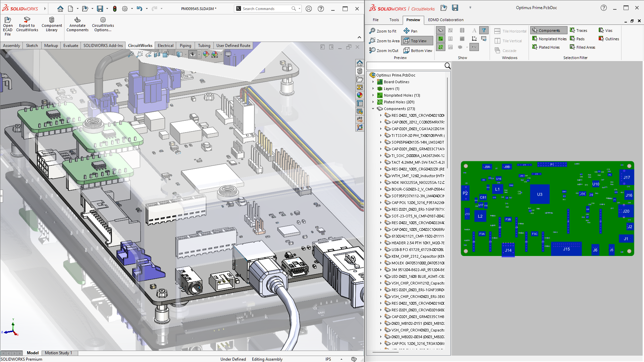Screen dimensions: 644x362
Task: Open the Component Library
Action: [x=52, y=23]
